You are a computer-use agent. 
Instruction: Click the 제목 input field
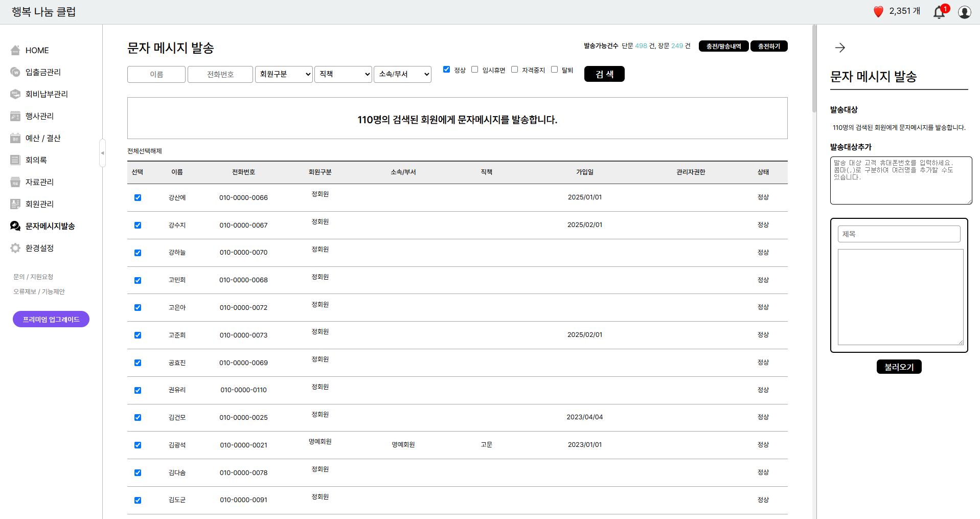pyautogui.click(x=899, y=234)
